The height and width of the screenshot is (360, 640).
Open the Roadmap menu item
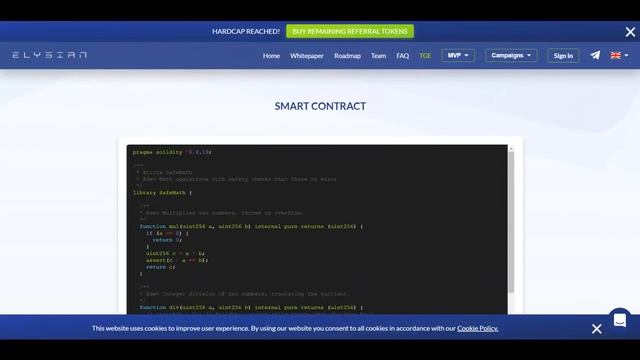point(347,56)
